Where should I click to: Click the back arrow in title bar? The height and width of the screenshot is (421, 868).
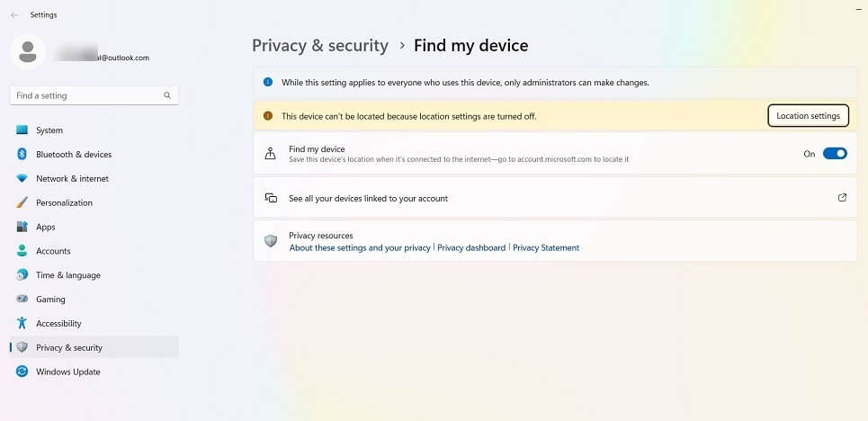[14, 15]
